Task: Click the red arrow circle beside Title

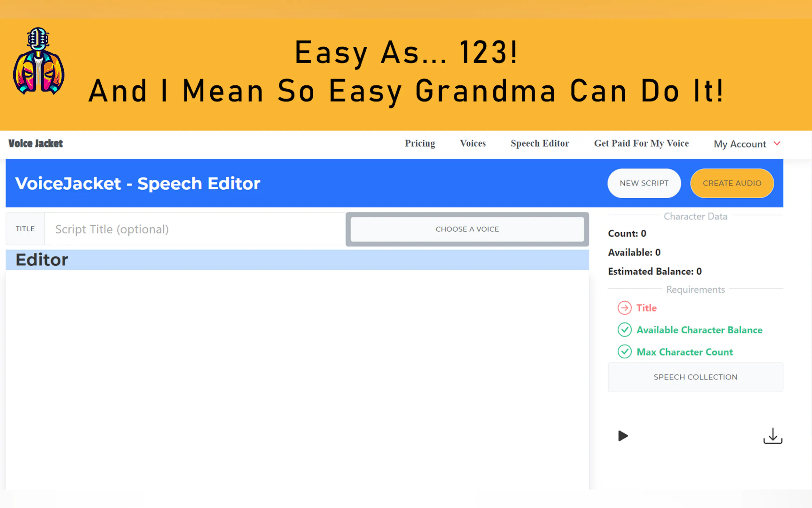Action: pos(624,308)
